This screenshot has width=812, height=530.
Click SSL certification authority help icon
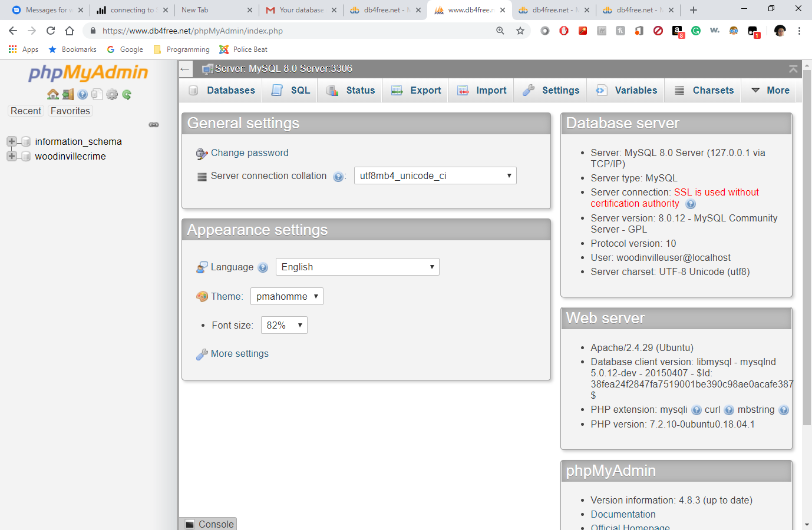point(691,204)
